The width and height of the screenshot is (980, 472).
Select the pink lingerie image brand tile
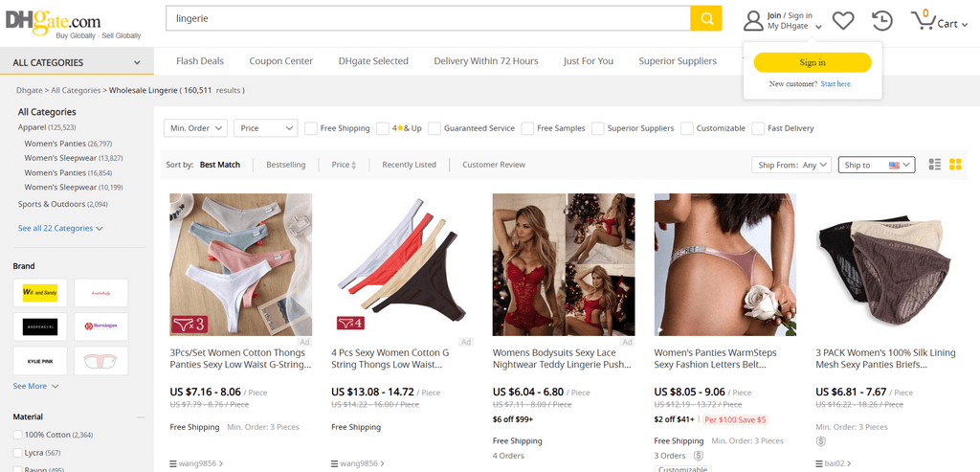pyautogui.click(x=100, y=361)
